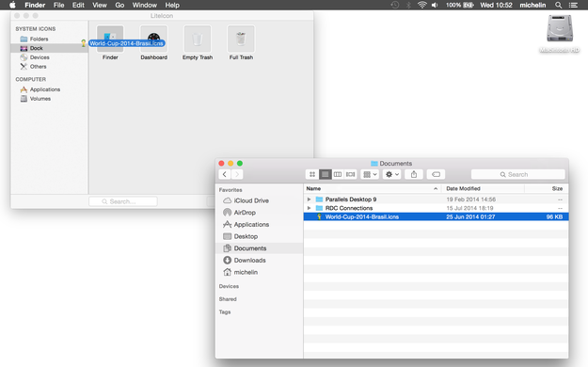Click the Documents folder title icon
Screen dimensions: 588x367
coord(373,163)
